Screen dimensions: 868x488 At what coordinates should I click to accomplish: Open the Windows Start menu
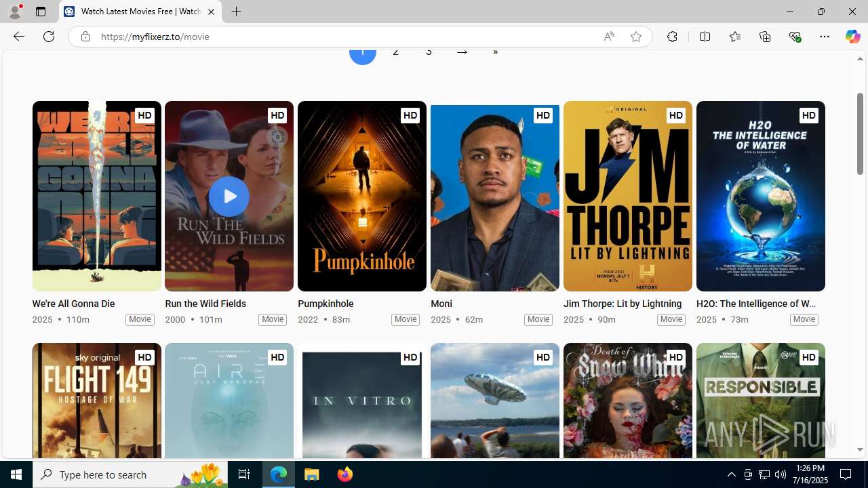pos(16,474)
